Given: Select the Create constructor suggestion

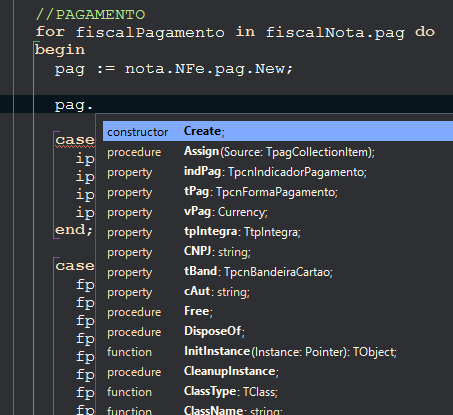Looking at the screenshot, I should [x=278, y=131].
